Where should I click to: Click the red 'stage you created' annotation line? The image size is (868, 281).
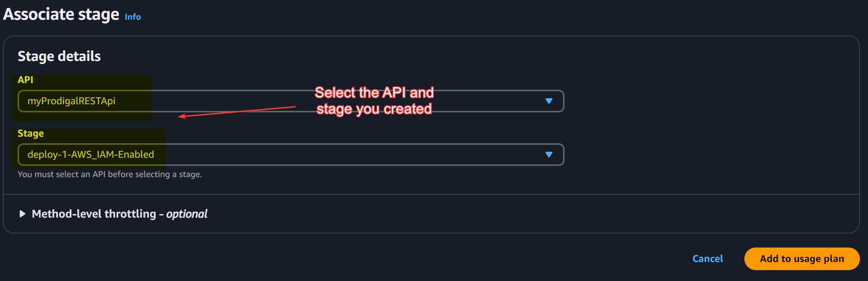click(374, 109)
